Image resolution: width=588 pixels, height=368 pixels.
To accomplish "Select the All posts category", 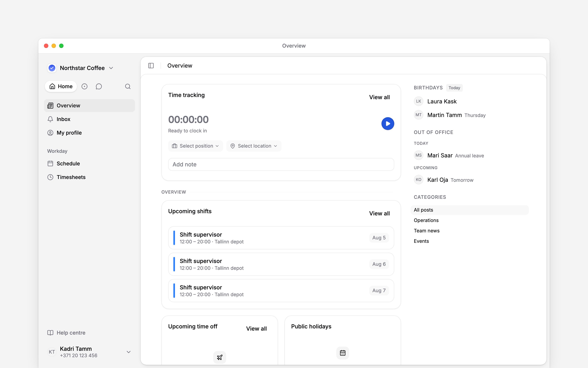I will [x=469, y=210].
